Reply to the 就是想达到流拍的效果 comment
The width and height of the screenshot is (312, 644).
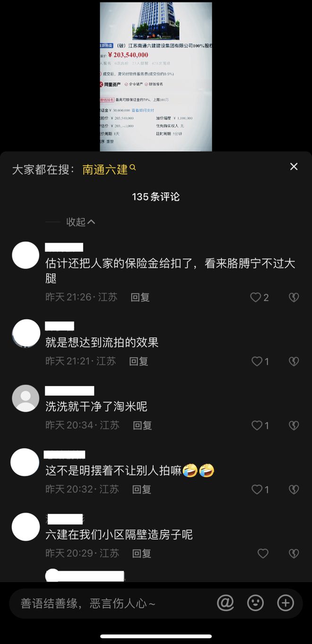tap(139, 361)
